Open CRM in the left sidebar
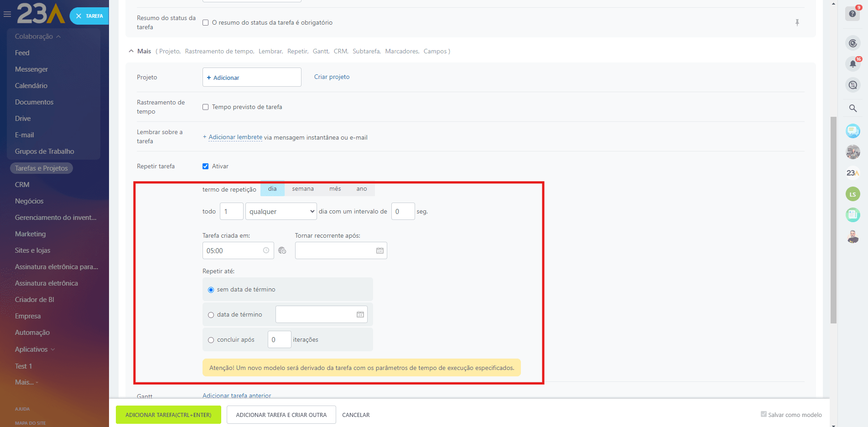The height and width of the screenshot is (427, 868). pyautogui.click(x=22, y=185)
